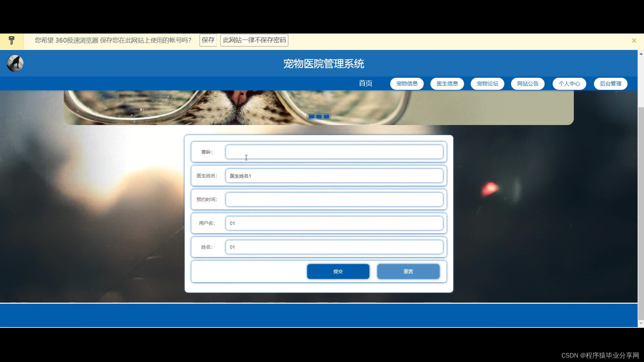Click the key icon in password bar

tap(11, 41)
